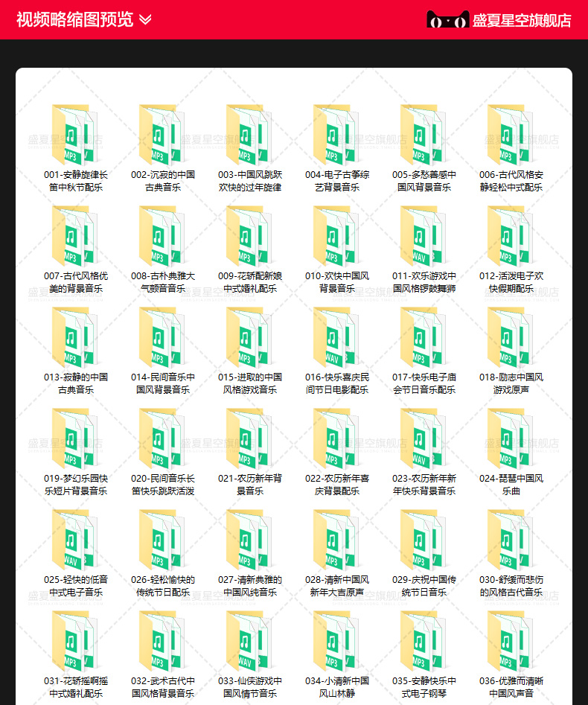Select folder icon 012-活泼电子欢快假期配乐

(x=511, y=236)
